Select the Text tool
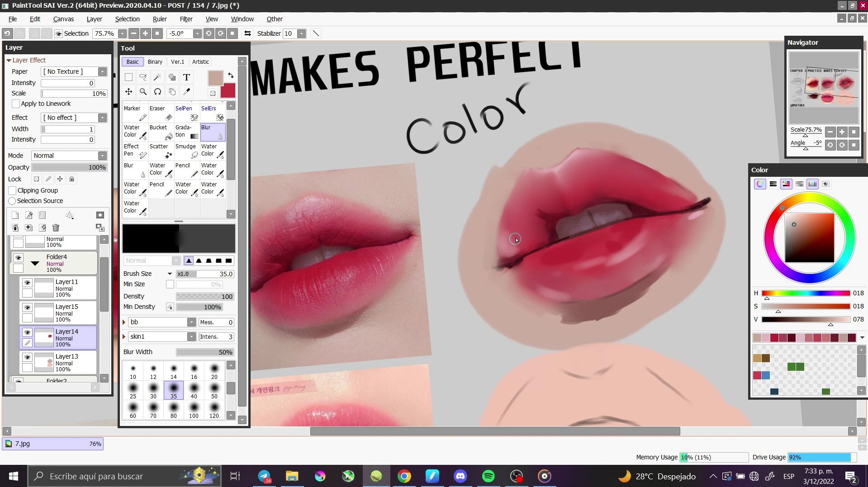Screen dimensions: 868x487 tap(186, 77)
